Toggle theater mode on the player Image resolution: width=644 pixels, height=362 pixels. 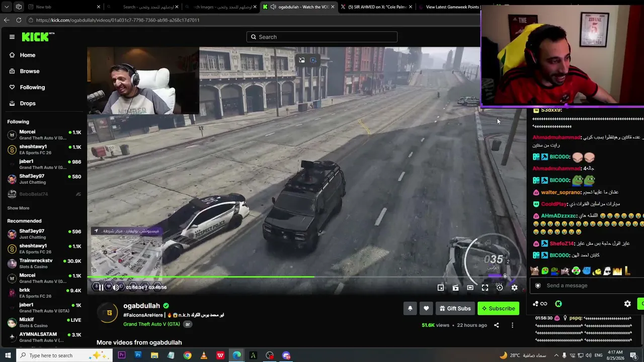(470, 288)
